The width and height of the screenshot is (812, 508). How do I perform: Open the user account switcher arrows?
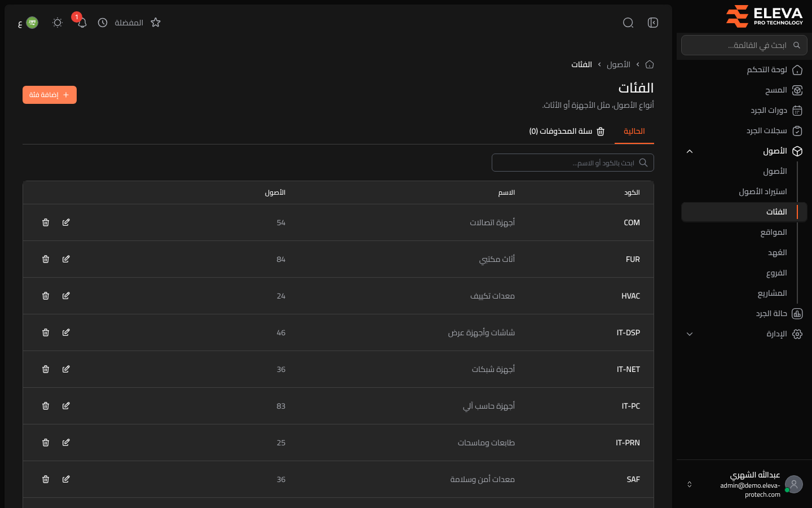tap(690, 484)
